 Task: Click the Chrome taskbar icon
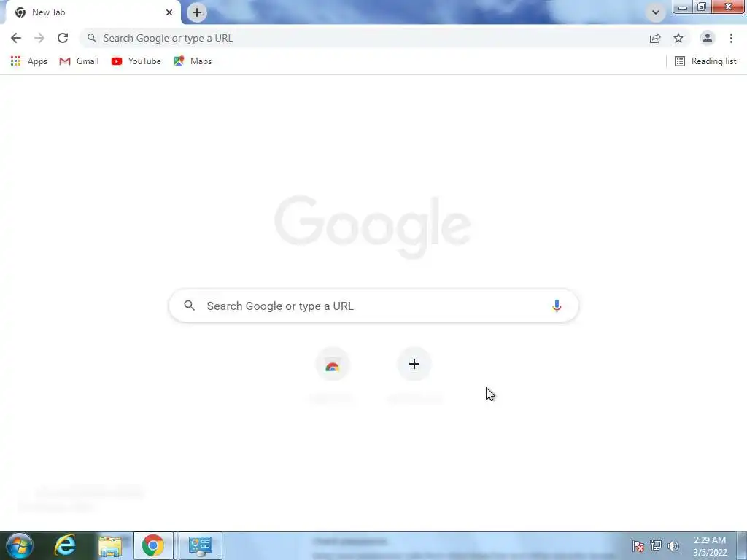click(x=153, y=545)
